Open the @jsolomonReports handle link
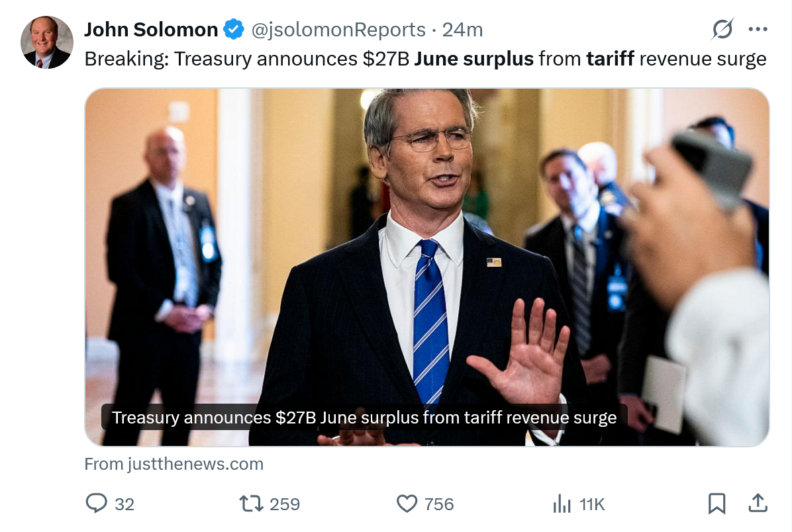792x532 pixels. click(x=338, y=30)
